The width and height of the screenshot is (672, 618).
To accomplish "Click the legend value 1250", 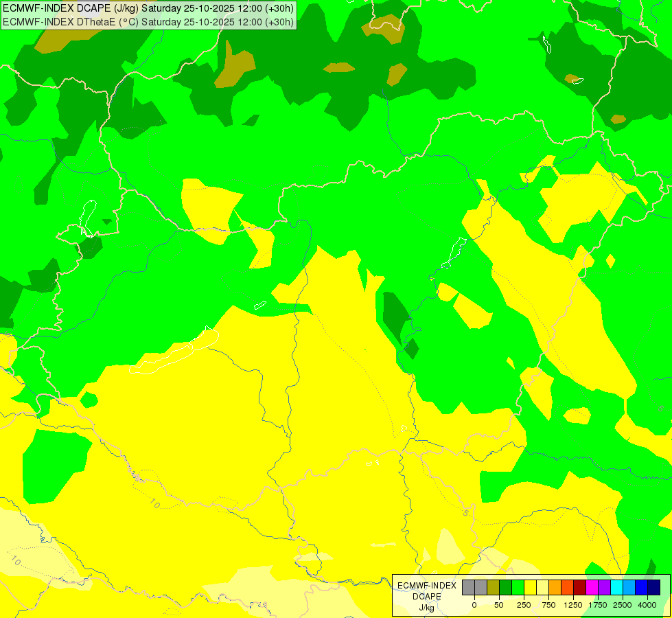I will coord(573,605).
